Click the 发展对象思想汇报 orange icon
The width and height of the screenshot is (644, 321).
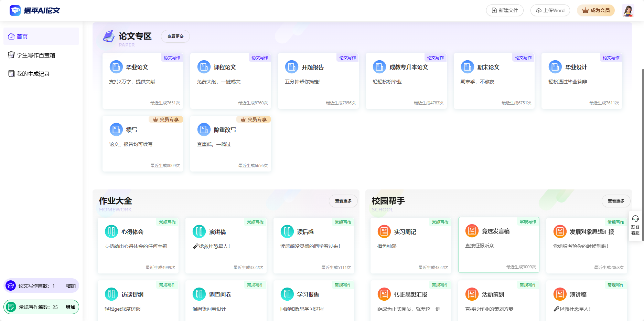(560, 231)
